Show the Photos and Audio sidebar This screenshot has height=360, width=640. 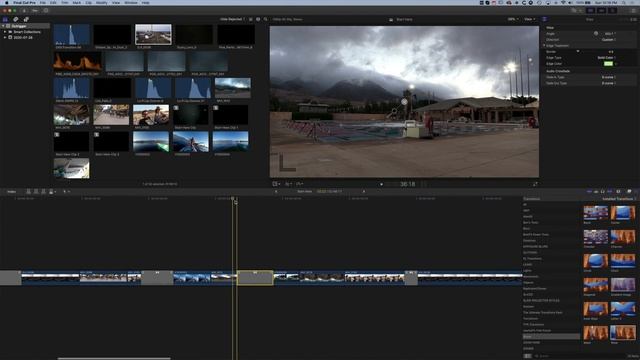16,19
